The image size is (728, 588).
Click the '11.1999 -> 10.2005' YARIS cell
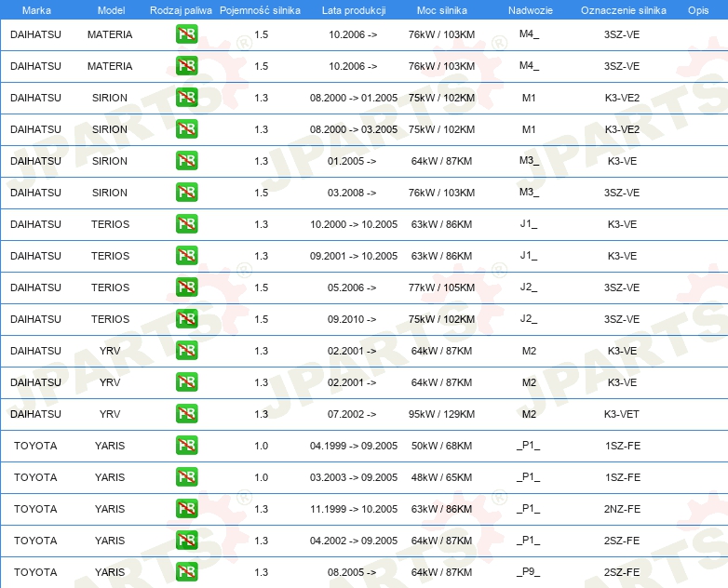[x=354, y=509]
